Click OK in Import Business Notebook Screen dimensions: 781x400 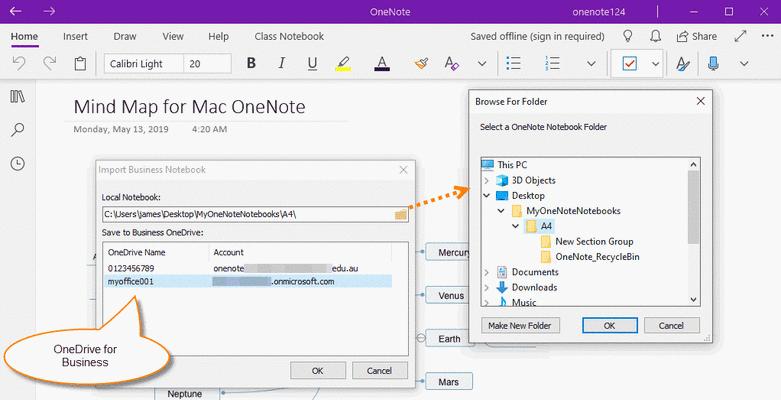click(x=318, y=371)
